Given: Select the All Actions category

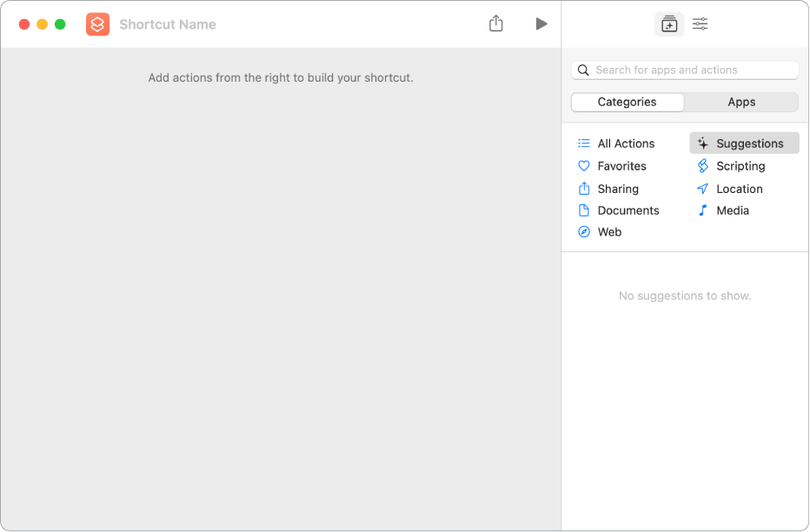Looking at the screenshot, I should [625, 143].
